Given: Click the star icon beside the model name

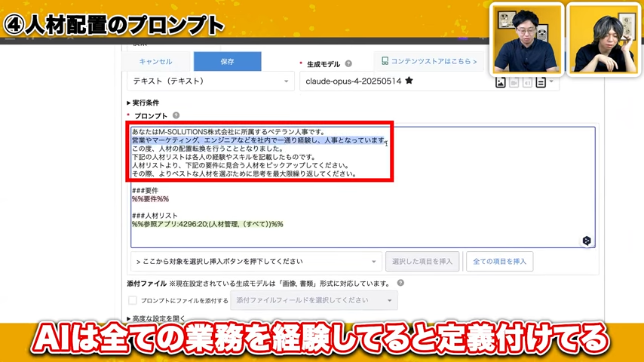Looking at the screenshot, I should 409,81.
